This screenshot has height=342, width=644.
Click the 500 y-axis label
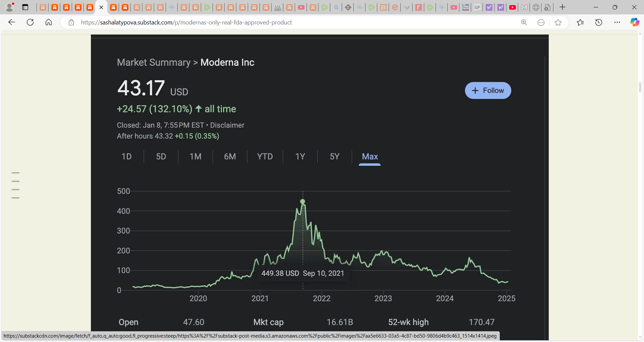123,191
